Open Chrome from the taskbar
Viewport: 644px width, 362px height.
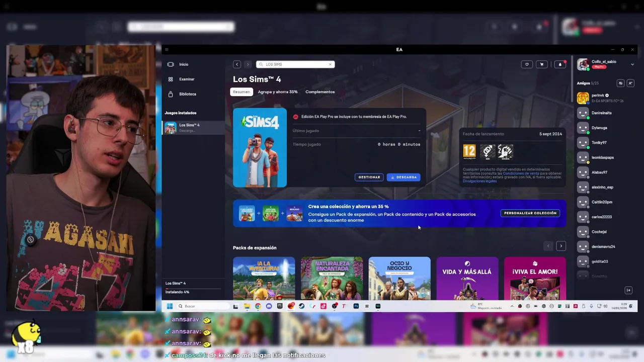coord(258,306)
